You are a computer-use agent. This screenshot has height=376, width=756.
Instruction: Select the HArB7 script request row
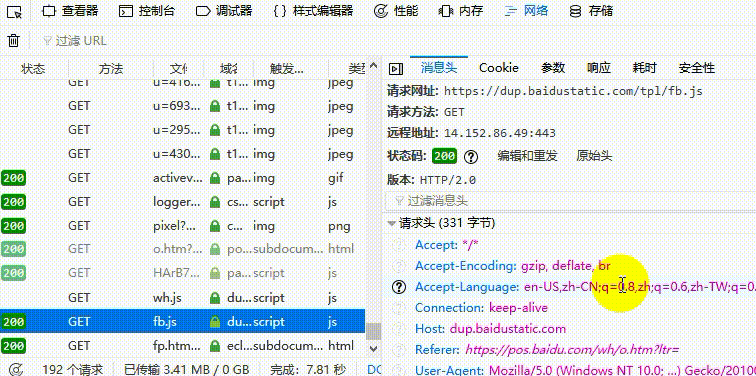182,273
